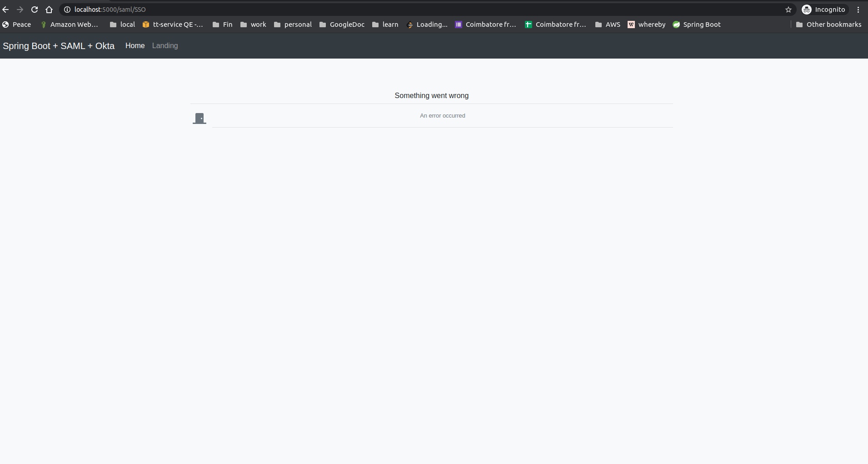Open the green Coimbatore fr bookmark
868x464 pixels.
pos(556,25)
